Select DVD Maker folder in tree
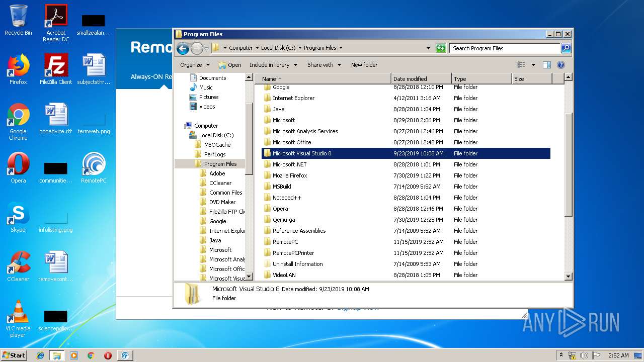644x362 pixels. 217,202
